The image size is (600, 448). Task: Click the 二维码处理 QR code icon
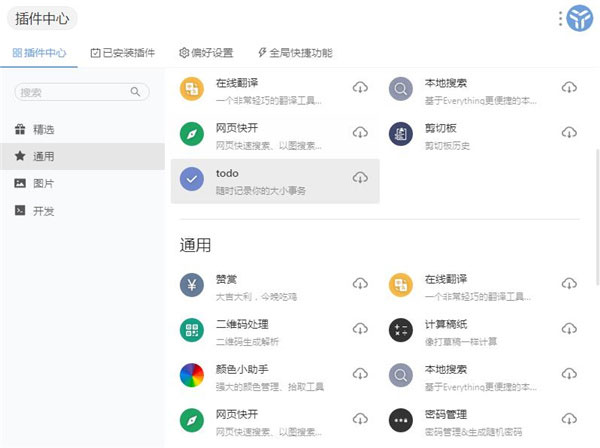192,330
